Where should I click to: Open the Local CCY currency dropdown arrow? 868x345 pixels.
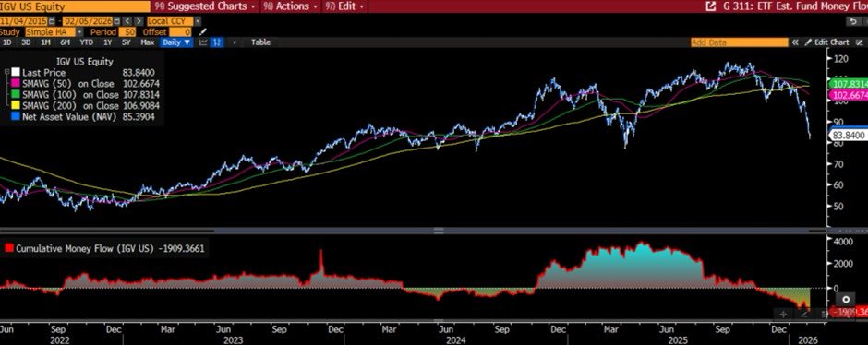(x=198, y=21)
